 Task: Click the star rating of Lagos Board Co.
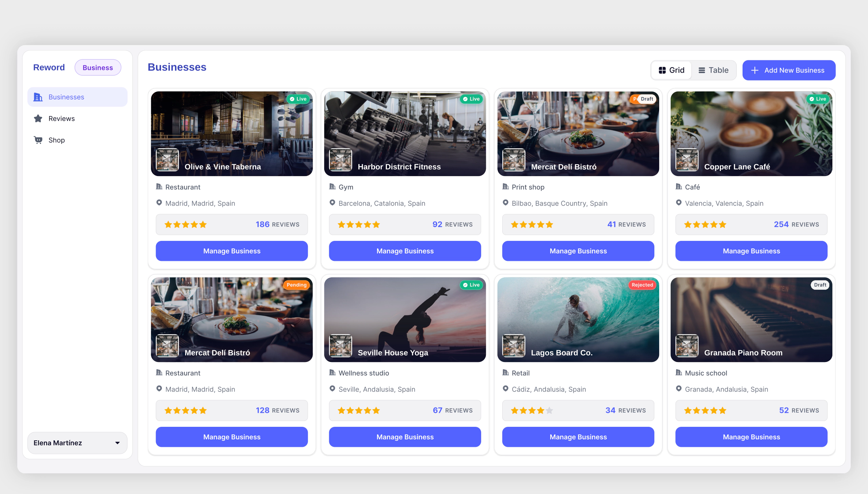(x=532, y=411)
